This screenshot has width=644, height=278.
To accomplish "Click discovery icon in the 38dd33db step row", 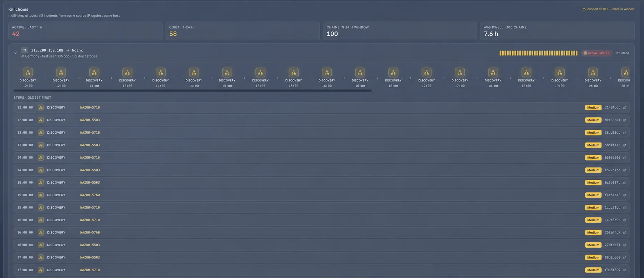I will 41,133.
